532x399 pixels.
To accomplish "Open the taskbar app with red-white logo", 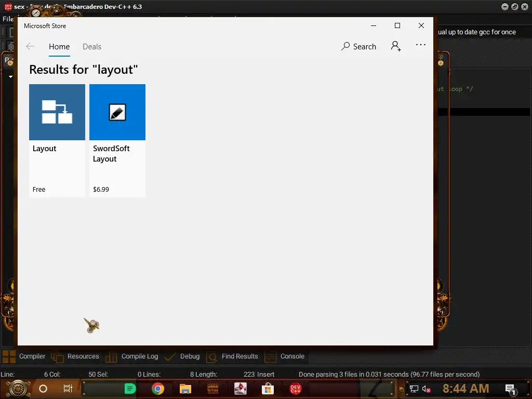I will [241, 389].
